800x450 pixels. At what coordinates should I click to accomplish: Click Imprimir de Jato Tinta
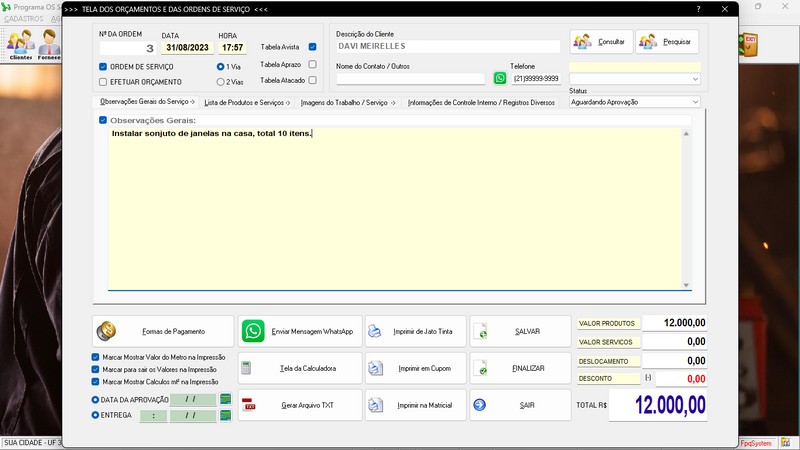point(416,331)
